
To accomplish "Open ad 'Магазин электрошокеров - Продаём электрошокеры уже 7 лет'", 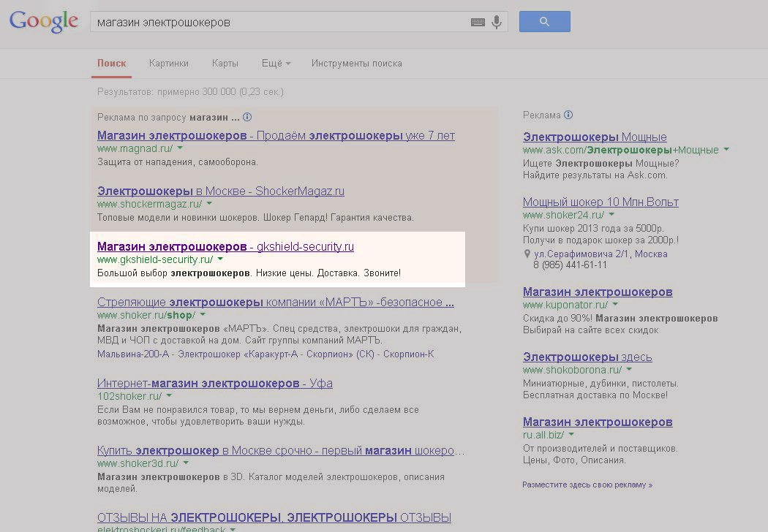I will 276,136.
